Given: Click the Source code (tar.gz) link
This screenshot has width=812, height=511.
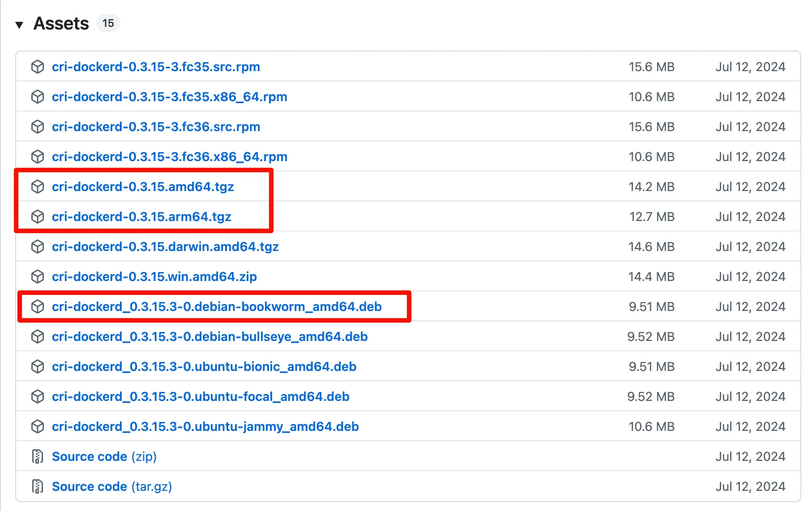Looking at the screenshot, I should (112, 486).
